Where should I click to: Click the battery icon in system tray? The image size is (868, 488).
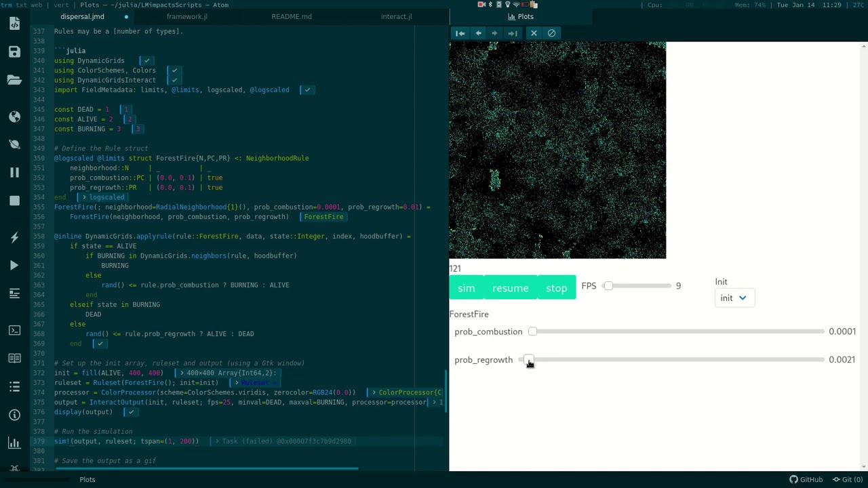(526, 5)
